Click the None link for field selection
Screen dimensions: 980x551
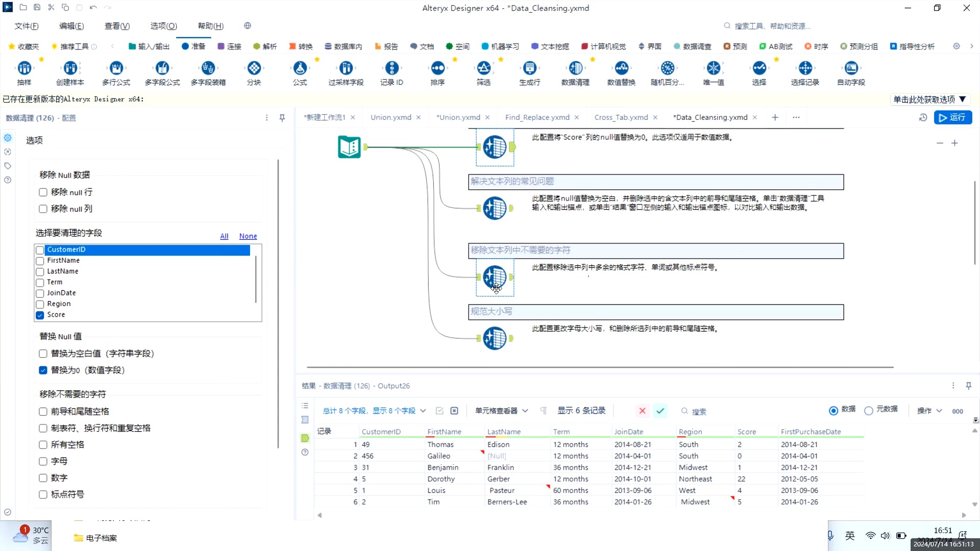click(248, 236)
